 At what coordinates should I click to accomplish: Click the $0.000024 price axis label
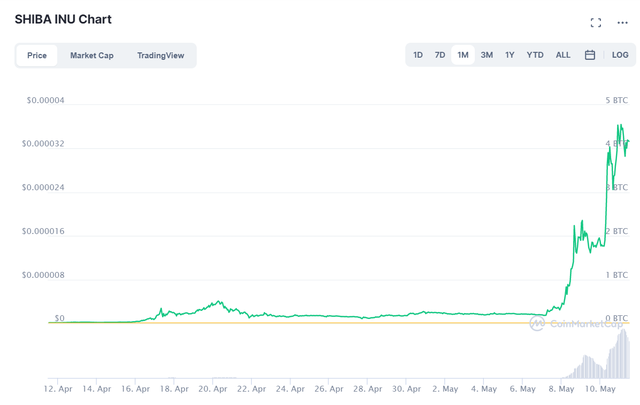click(43, 187)
